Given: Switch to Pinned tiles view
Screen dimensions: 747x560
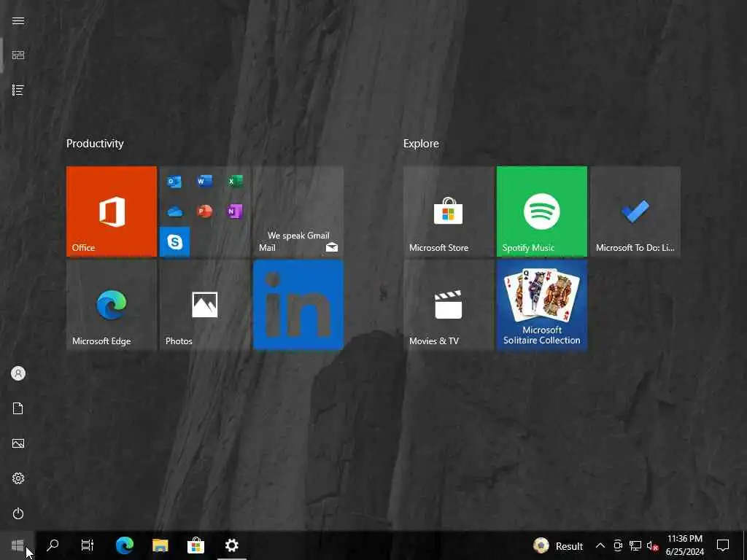Looking at the screenshot, I should point(18,55).
